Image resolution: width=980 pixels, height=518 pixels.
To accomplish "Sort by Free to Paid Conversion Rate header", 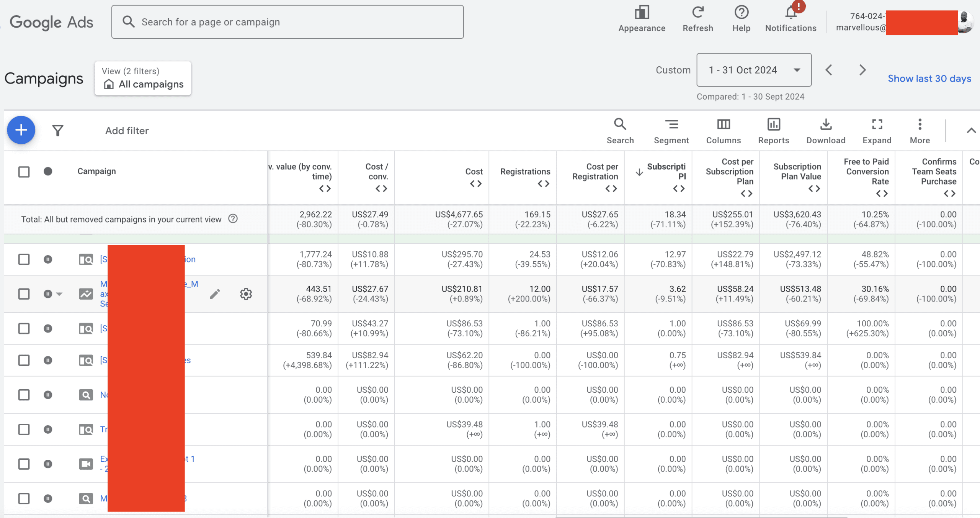I will (866, 172).
